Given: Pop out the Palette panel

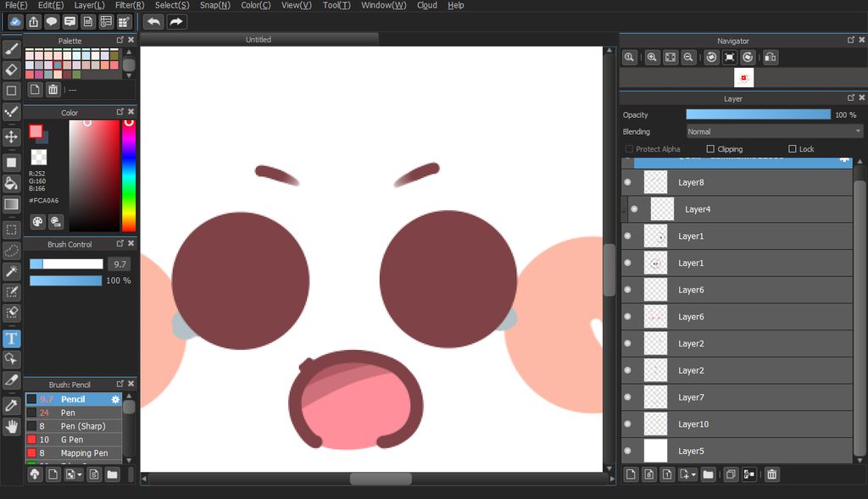Looking at the screenshot, I should coord(120,40).
